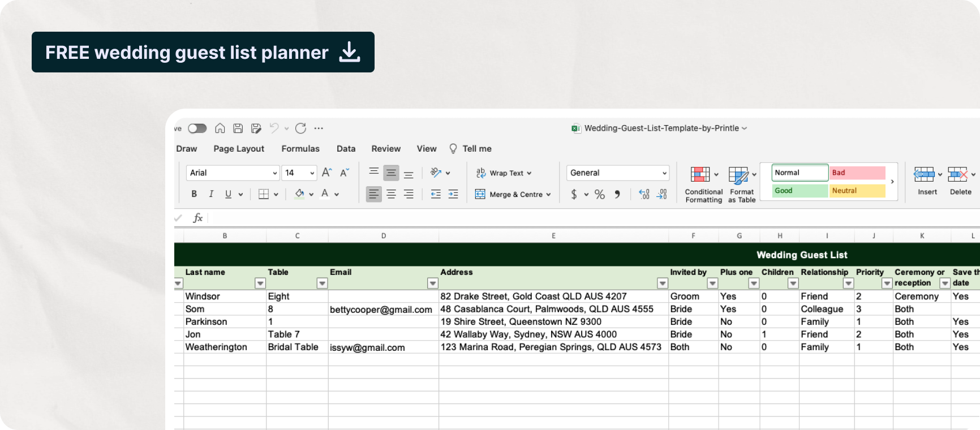Toggle Bold formatting
Viewport: 980px width, 430px height.
point(194,194)
